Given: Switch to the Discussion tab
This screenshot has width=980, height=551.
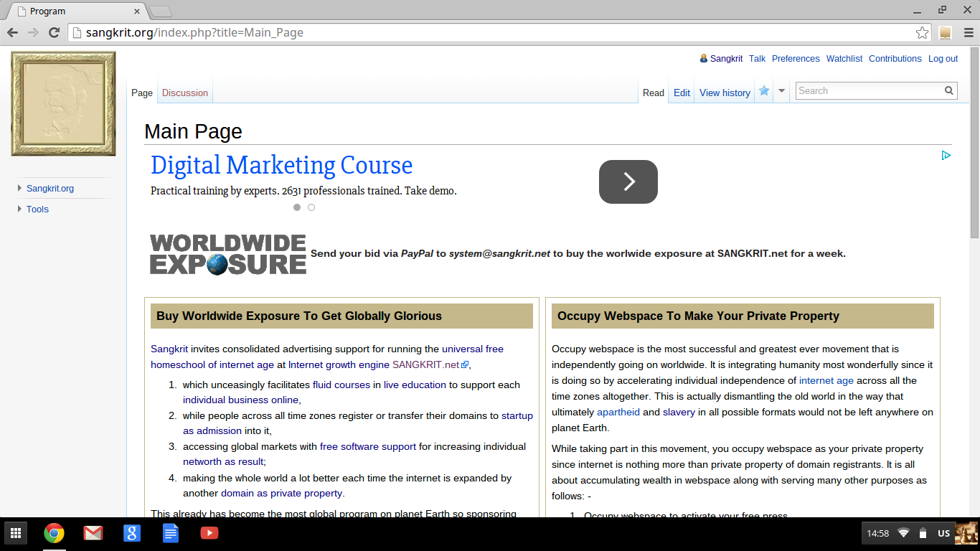Looking at the screenshot, I should click(x=184, y=93).
